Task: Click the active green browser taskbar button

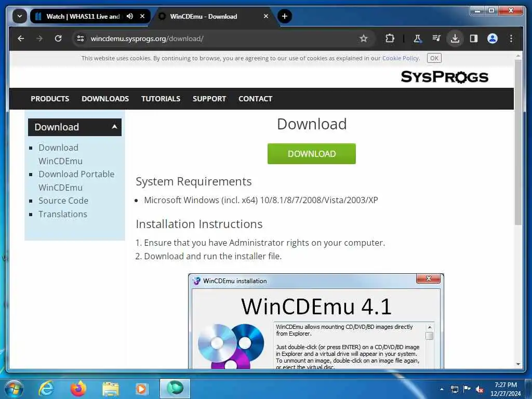Action: pyautogui.click(x=175, y=389)
